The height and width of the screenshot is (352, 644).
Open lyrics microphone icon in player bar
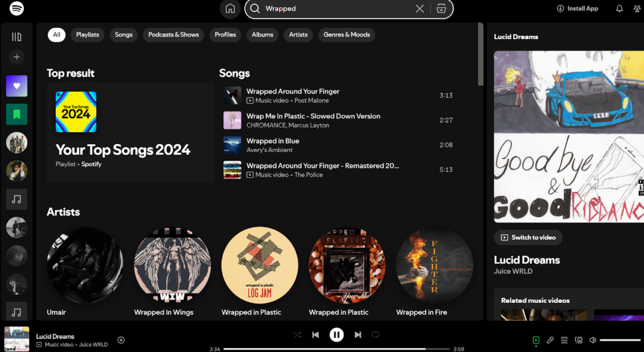550,340
